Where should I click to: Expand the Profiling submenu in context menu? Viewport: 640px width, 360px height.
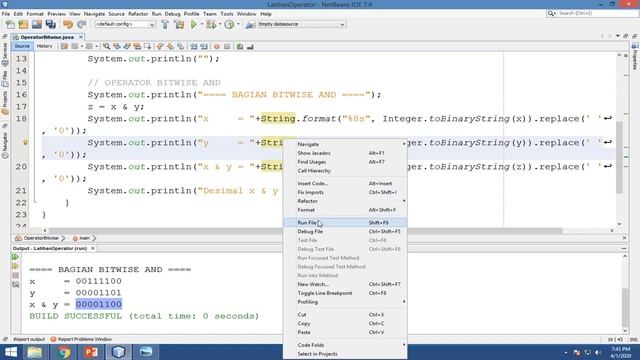(345, 302)
